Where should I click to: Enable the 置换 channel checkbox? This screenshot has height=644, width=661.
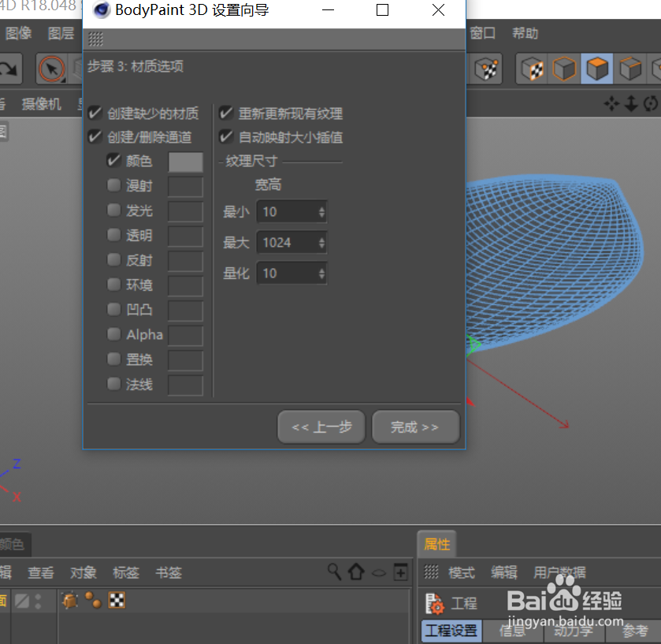(113, 359)
